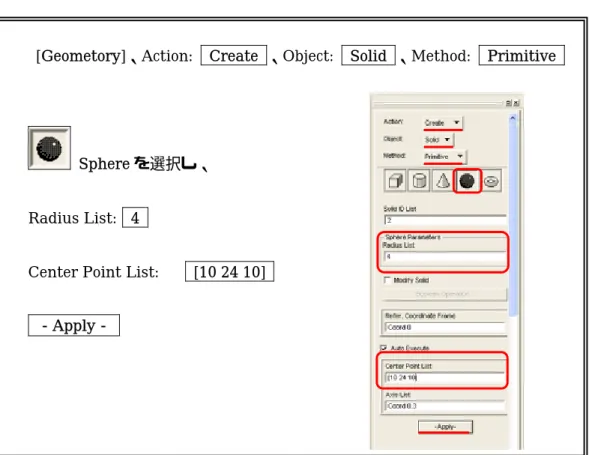Screen dimensions: 589x455
Task: Click the "[Geometry]" text in the heading
Action: pyautogui.click(x=81, y=56)
